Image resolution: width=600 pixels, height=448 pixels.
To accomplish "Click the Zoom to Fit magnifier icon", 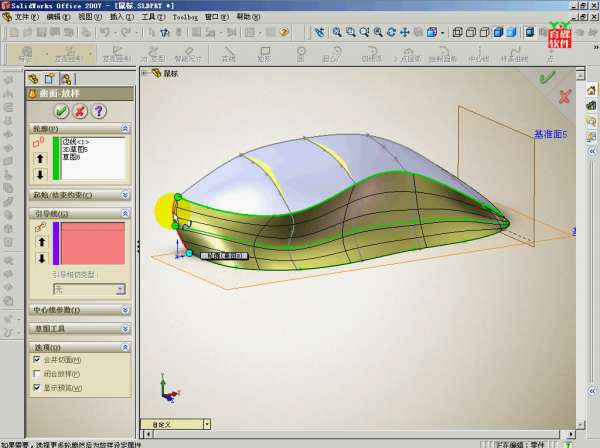I will tap(337, 32).
